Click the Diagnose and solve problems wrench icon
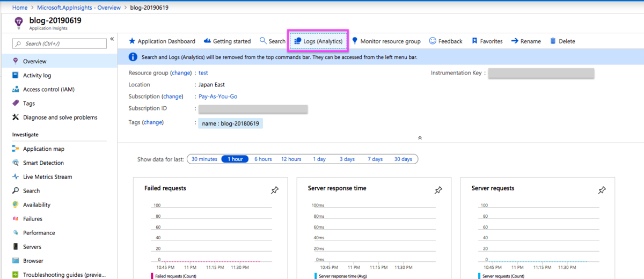Viewport: 644px width, 279px height. coord(16,117)
